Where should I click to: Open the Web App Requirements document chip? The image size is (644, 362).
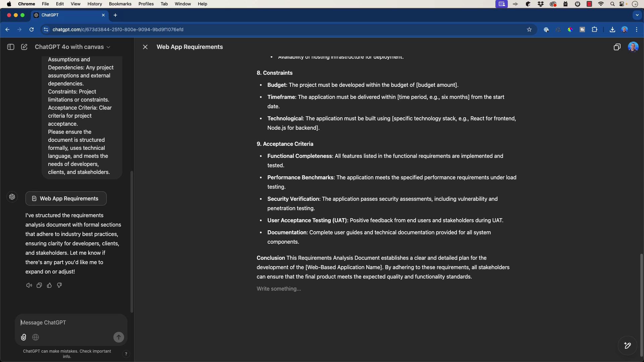click(x=66, y=199)
